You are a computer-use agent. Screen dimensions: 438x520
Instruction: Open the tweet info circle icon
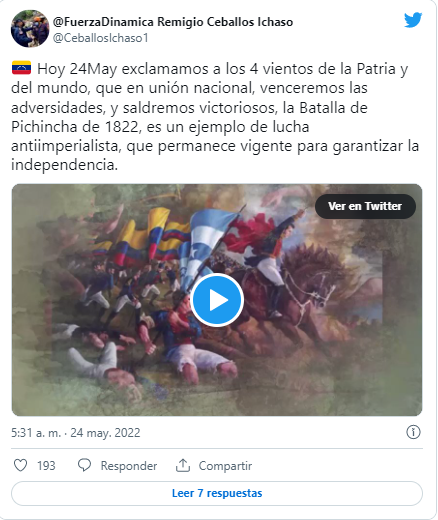(413, 432)
